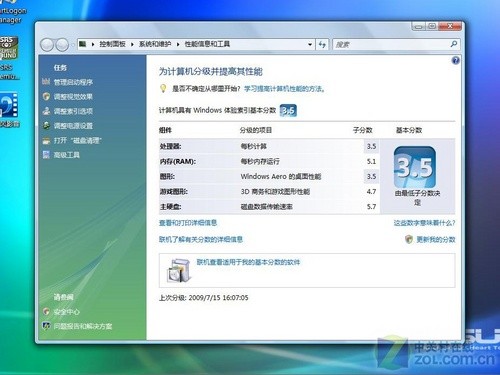The height and width of the screenshot is (375, 500).
Task: Open 问题报告和解决方案 link
Action: click(83, 326)
